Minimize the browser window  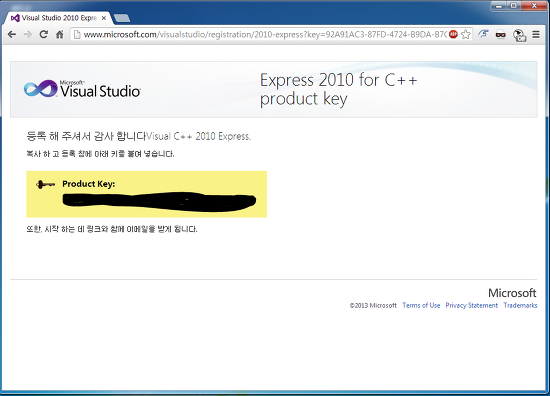pyautogui.click(x=498, y=6)
